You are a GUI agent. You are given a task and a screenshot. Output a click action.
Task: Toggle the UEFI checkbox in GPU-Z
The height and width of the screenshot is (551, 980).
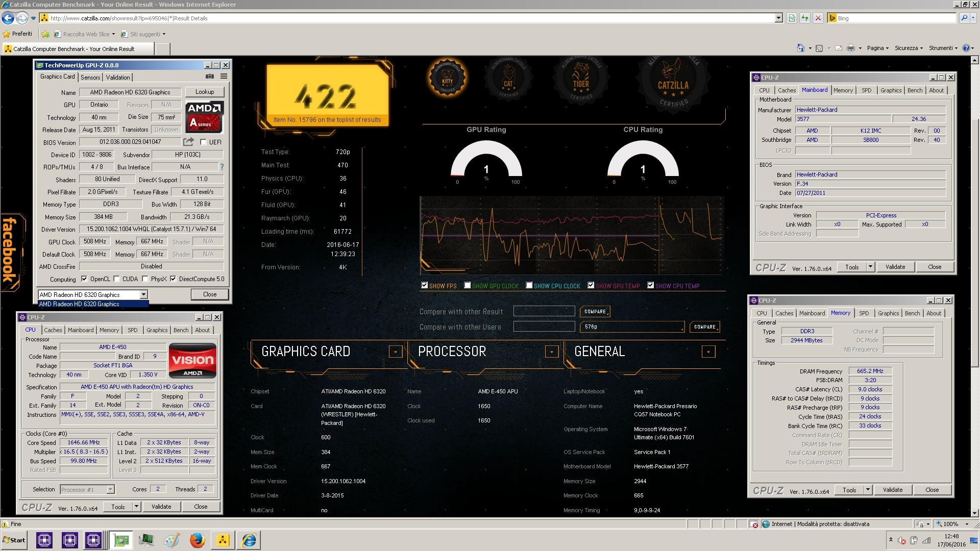click(203, 142)
